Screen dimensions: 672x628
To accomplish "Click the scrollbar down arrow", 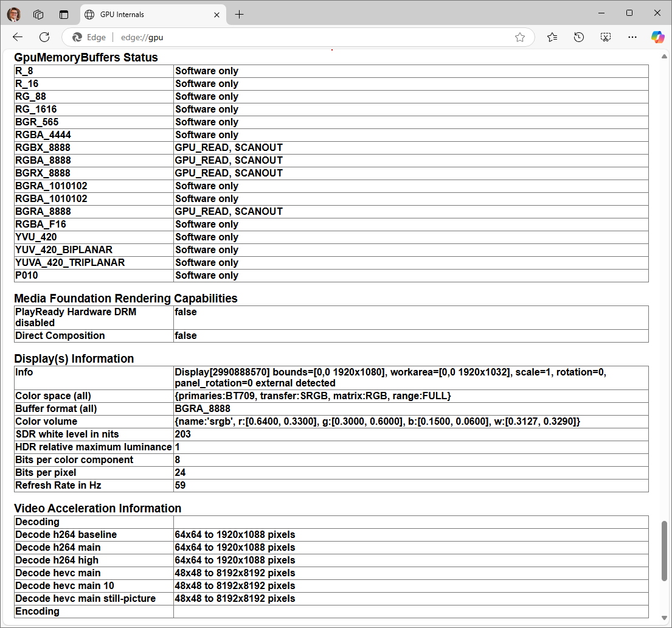I will [664, 618].
